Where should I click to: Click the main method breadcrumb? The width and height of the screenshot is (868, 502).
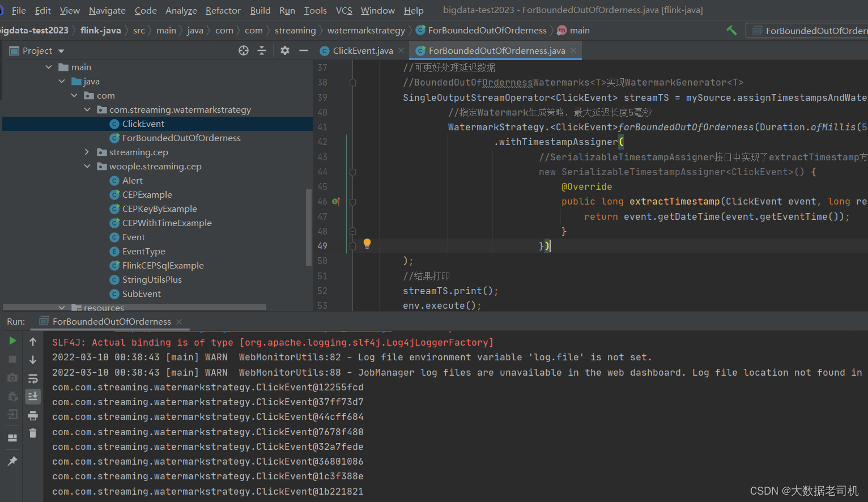573,30
